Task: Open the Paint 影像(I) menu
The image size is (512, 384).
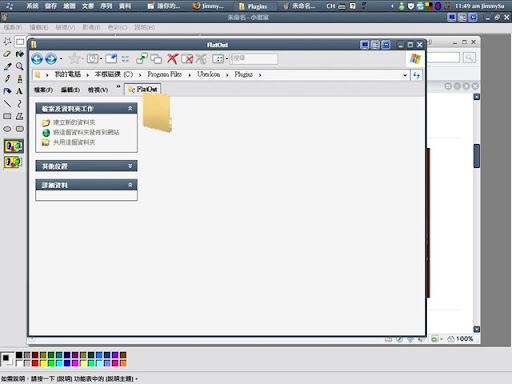Action: (x=91, y=27)
